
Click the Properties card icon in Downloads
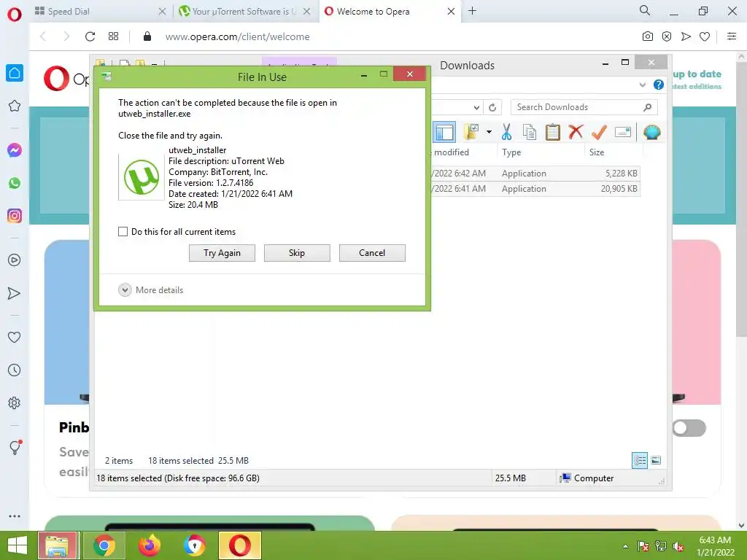pos(623,132)
